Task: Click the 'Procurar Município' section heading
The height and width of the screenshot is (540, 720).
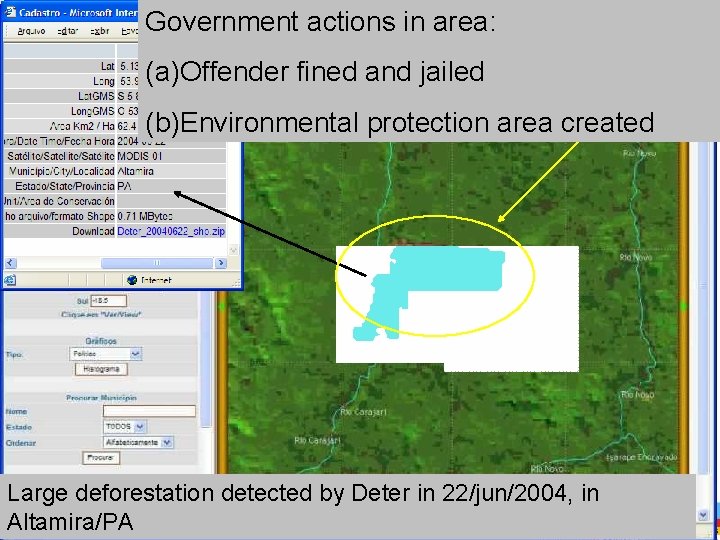Action: pyautogui.click(x=101, y=398)
